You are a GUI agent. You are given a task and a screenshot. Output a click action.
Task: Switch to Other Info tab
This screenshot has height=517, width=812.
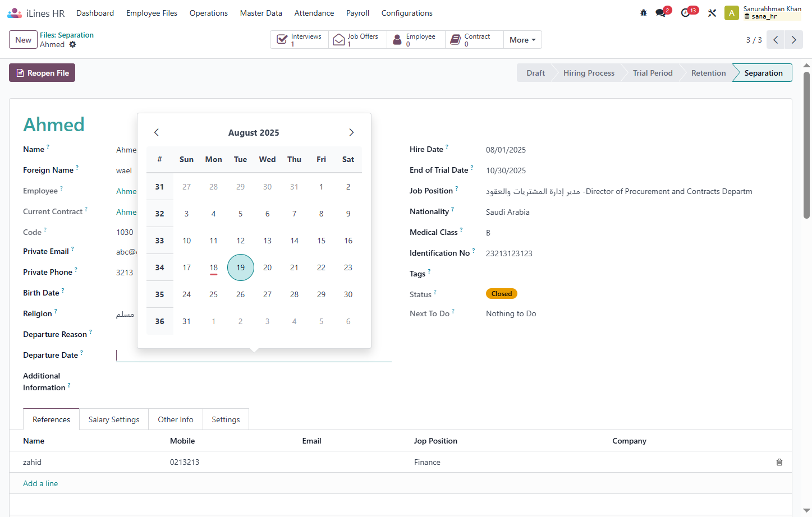(x=176, y=419)
